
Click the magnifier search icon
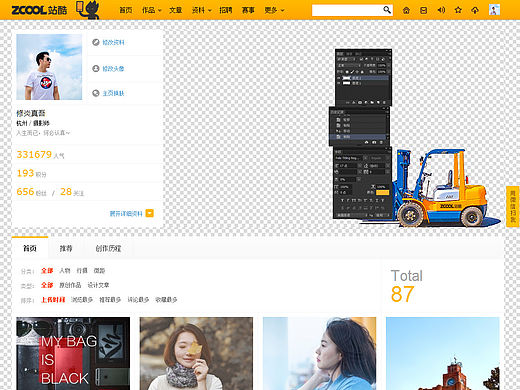(x=387, y=10)
